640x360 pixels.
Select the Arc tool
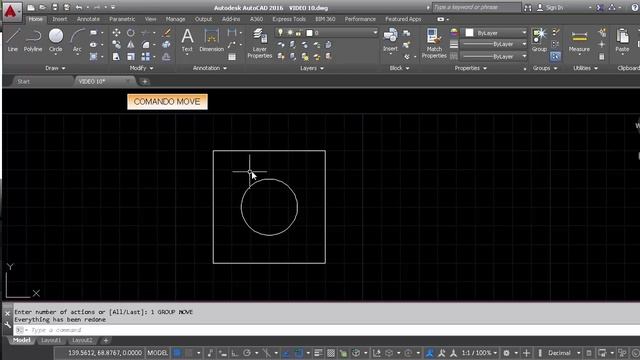point(77,40)
